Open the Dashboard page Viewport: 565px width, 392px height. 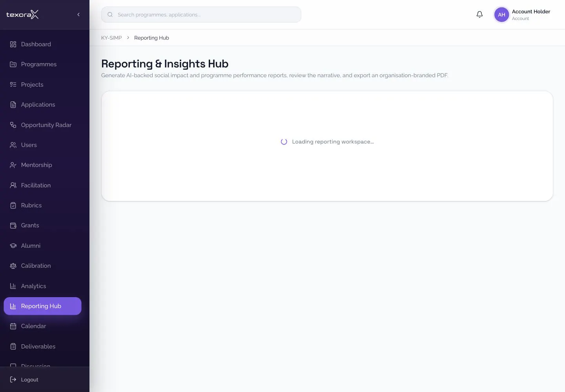42,44
